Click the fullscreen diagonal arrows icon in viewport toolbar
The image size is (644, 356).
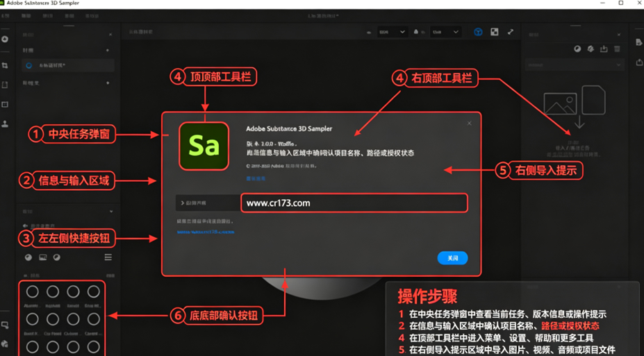tap(511, 32)
